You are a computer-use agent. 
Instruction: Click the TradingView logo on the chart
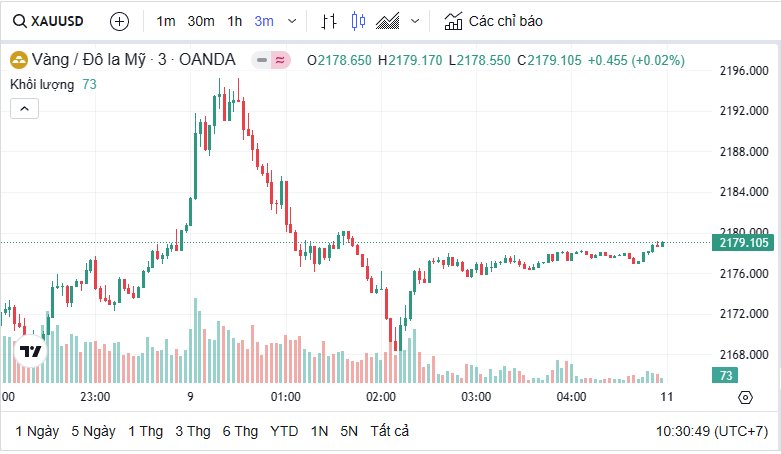[x=31, y=351]
